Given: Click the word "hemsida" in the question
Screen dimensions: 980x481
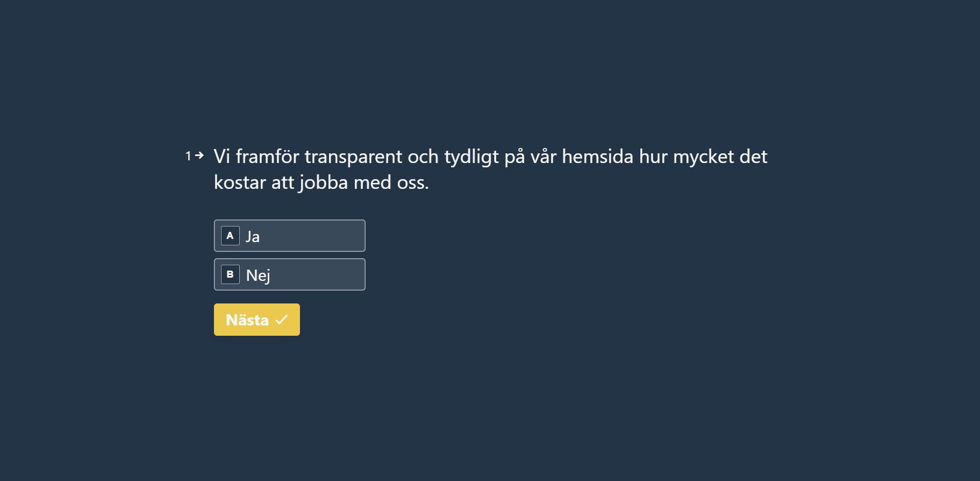Looking at the screenshot, I should pyautogui.click(x=597, y=157).
